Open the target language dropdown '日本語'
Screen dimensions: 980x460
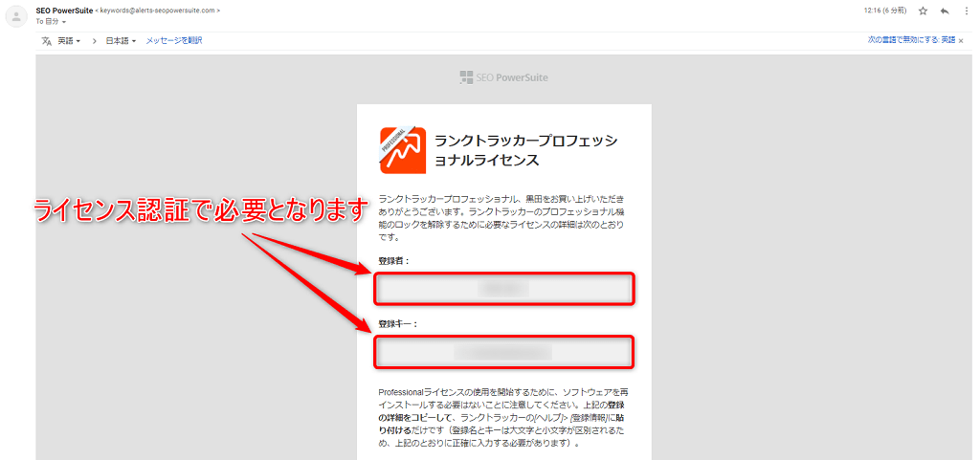(x=120, y=41)
